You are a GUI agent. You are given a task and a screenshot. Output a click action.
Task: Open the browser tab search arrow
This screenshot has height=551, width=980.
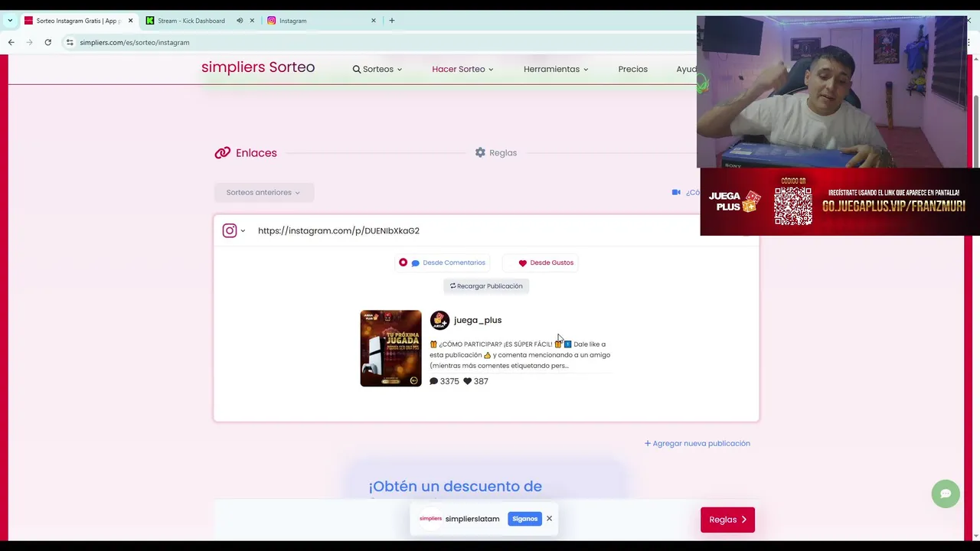click(x=10, y=21)
